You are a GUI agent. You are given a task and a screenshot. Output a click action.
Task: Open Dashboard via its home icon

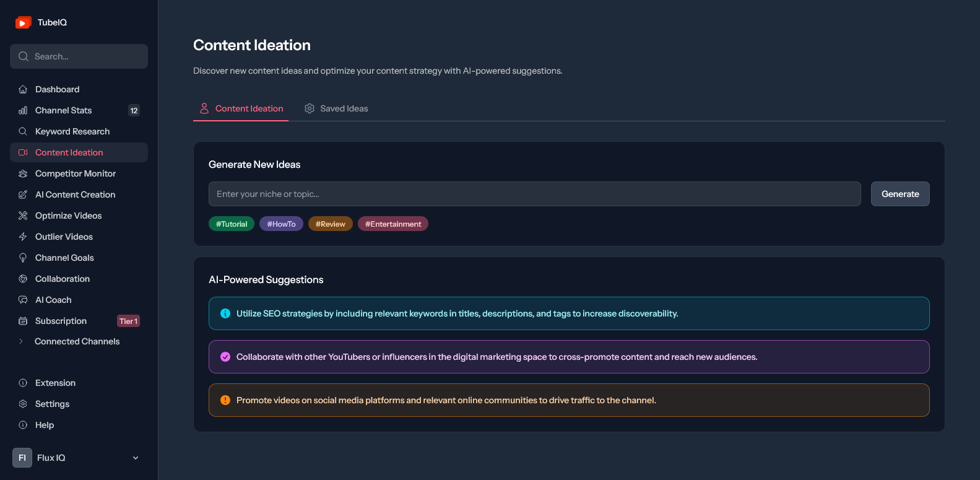click(23, 89)
